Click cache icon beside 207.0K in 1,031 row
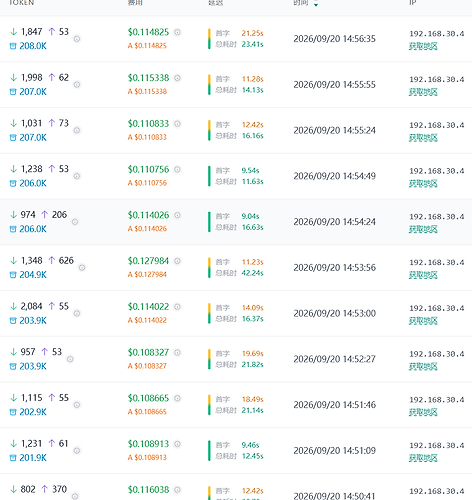Screen dimensions: 472x500 pos(13,138)
